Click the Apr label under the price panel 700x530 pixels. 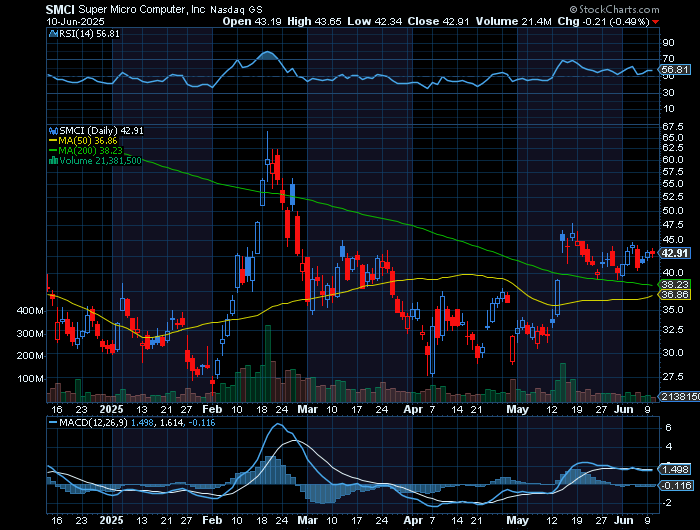coord(413,409)
